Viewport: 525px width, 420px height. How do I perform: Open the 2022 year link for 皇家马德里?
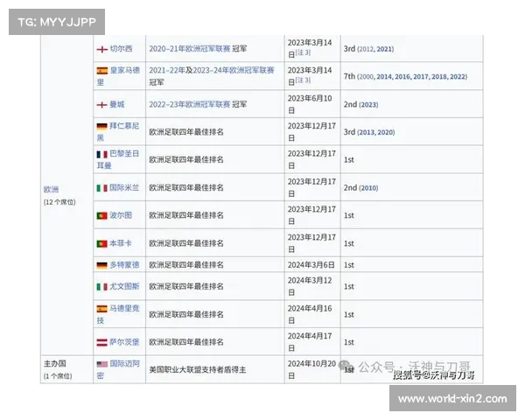coord(458,77)
